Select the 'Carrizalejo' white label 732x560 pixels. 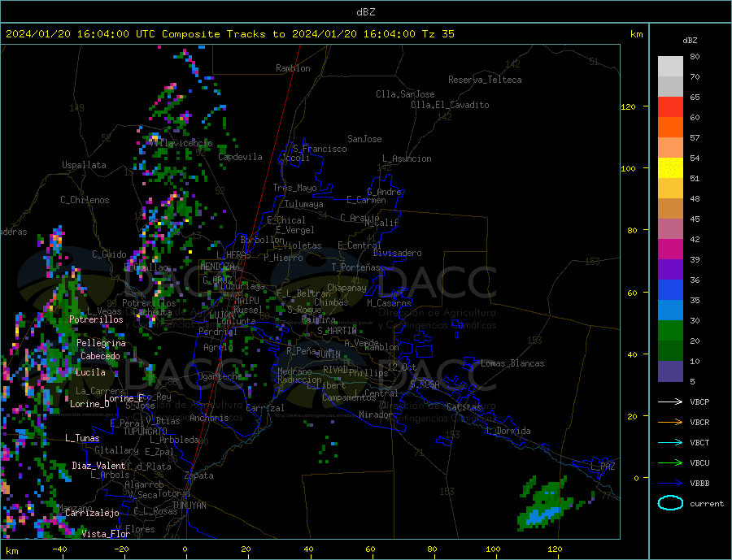click(x=92, y=514)
